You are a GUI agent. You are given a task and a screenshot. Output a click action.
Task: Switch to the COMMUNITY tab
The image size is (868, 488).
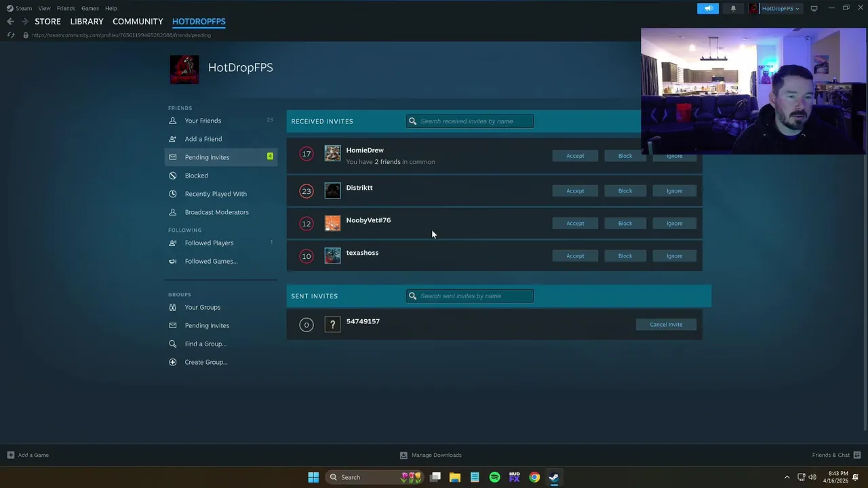tap(138, 22)
